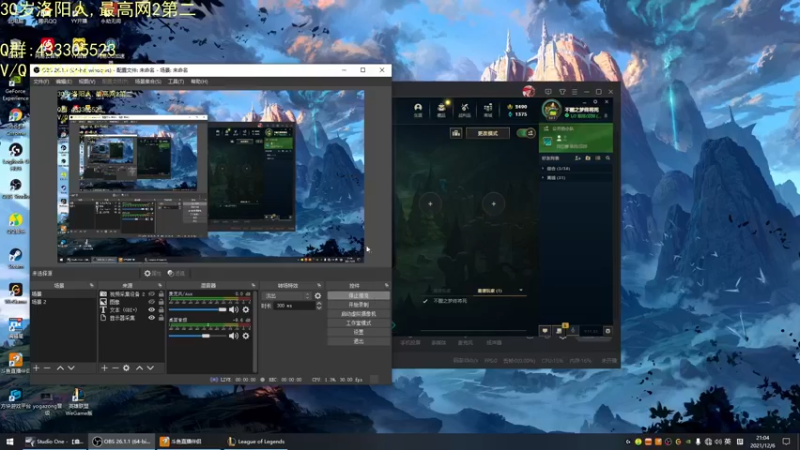Move the source up in the 来源 list

[139, 368]
